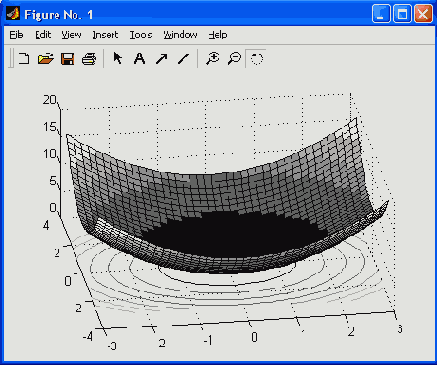This screenshot has height=365, width=437.
Task: Click the z-axis label 20
Action: pyautogui.click(x=50, y=100)
